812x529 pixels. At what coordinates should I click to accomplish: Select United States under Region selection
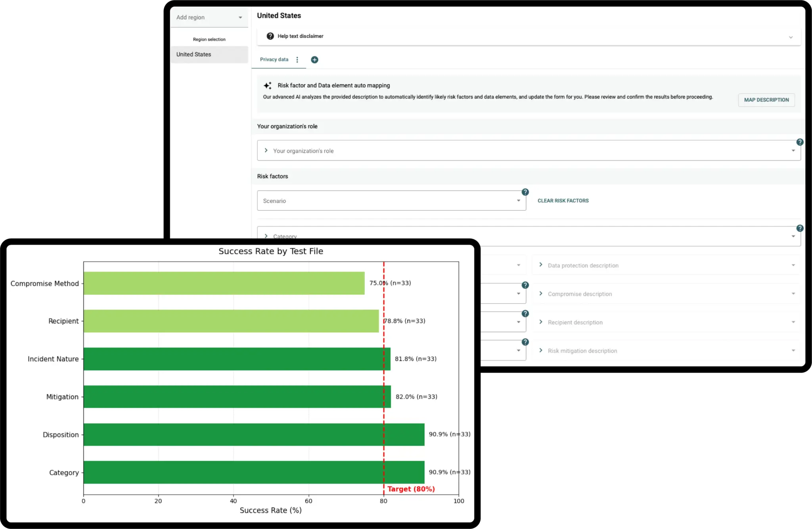[193, 54]
